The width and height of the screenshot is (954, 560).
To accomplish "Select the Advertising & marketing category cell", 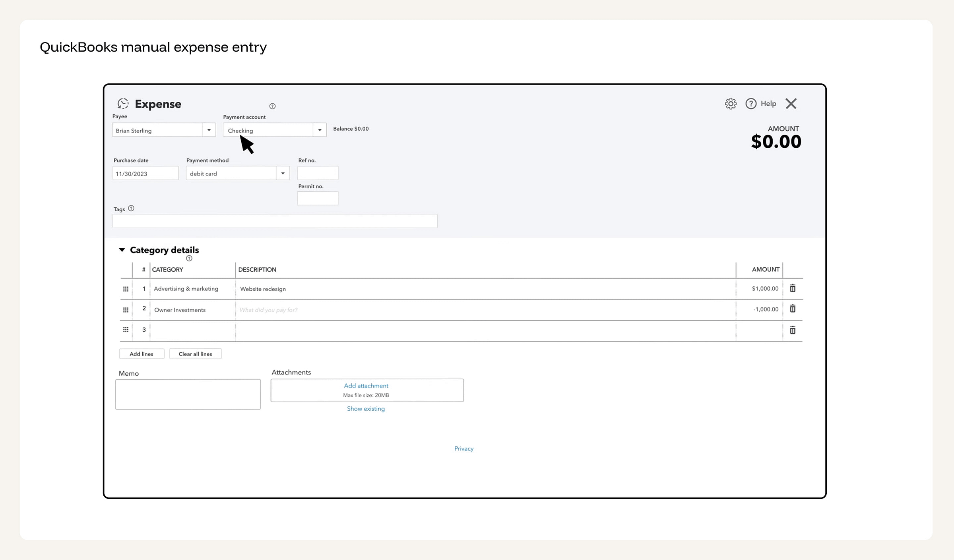I will pos(192,289).
